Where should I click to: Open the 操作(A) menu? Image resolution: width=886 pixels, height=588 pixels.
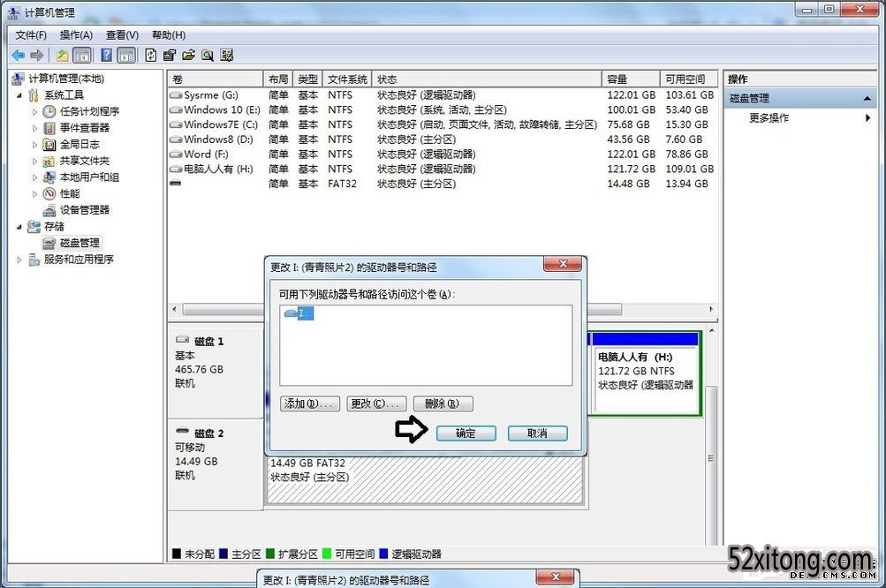click(76, 35)
